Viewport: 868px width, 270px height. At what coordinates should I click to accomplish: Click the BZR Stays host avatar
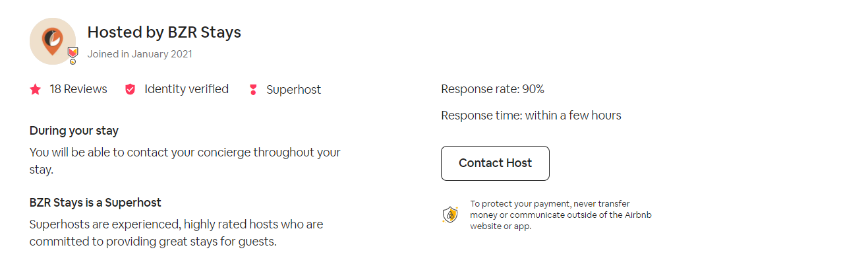52,41
